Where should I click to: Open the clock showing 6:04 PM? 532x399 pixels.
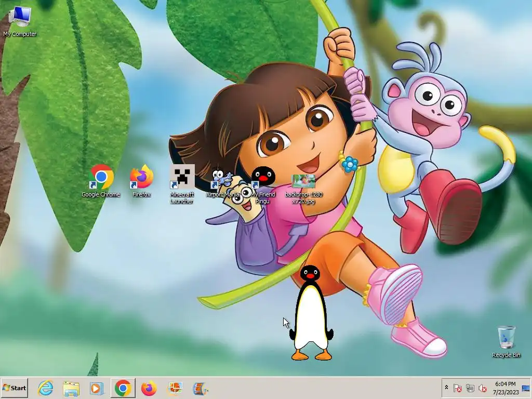coord(505,388)
